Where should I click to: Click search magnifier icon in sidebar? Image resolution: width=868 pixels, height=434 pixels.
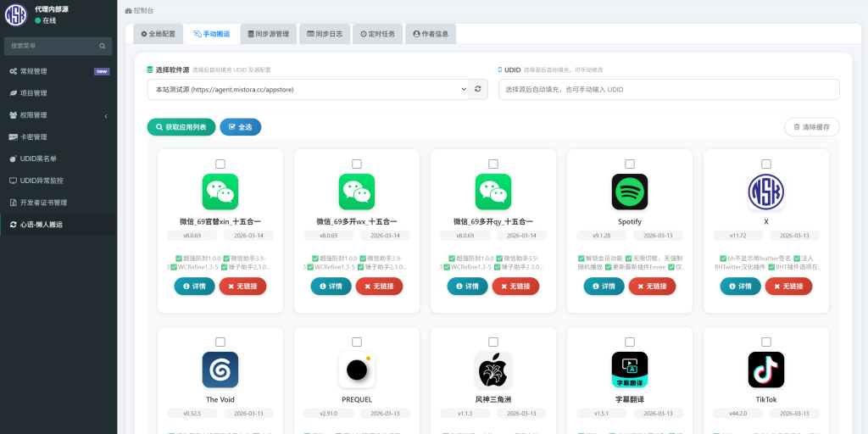(x=103, y=46)
